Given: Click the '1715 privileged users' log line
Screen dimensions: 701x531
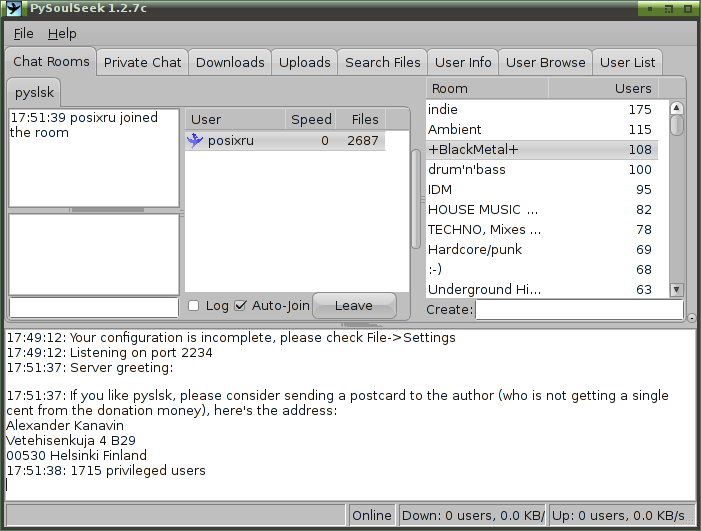Looking at the screenshot, I should [106, 470].
